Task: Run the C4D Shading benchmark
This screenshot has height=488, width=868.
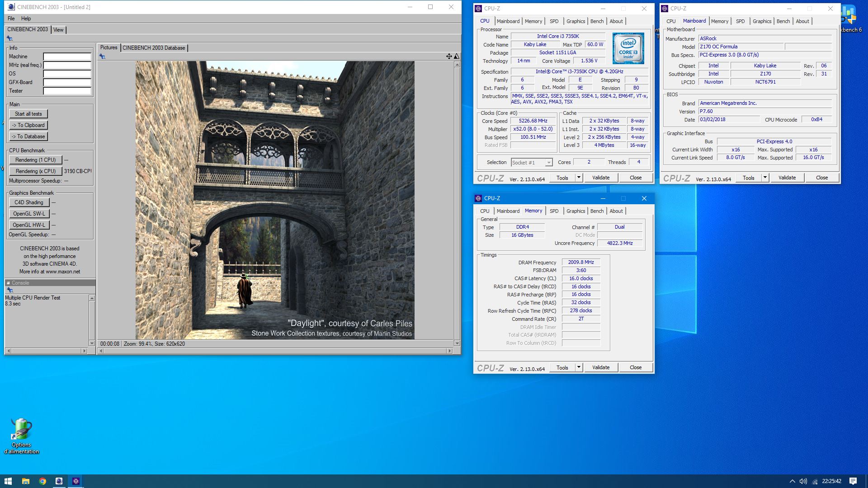Action: pyautogui.click(x=29, y=202)
